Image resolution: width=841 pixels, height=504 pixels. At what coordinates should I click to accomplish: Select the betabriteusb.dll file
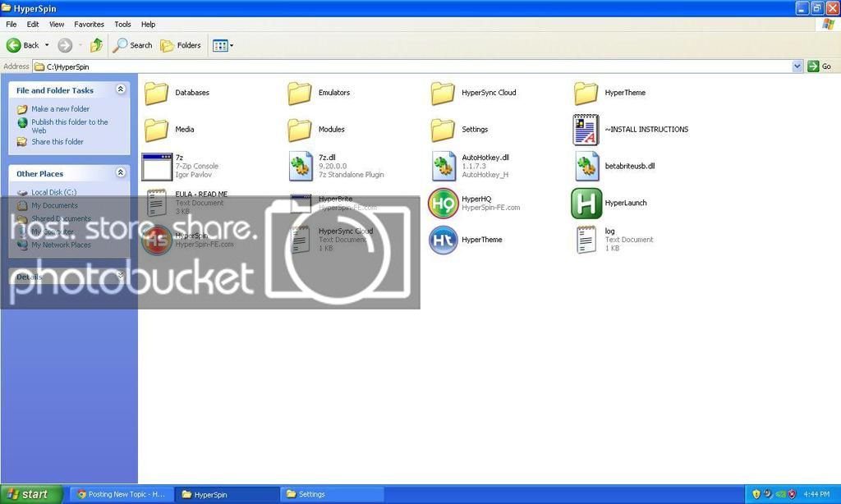pyautogui.click(x=586, y=167)
